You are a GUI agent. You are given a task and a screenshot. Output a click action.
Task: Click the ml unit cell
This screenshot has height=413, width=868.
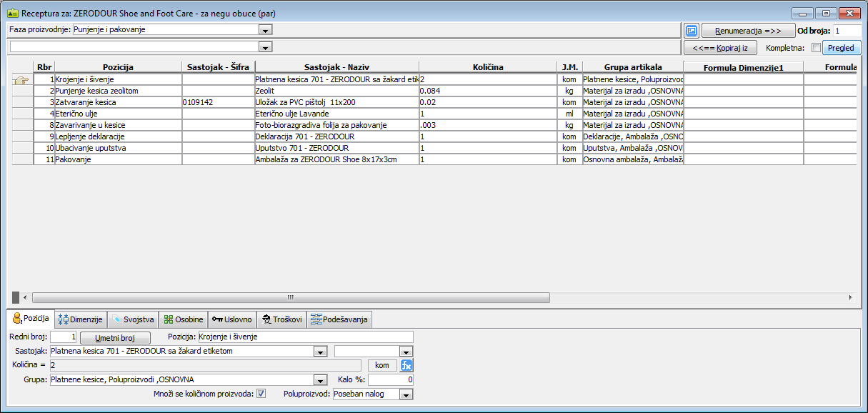click(x=569, y=114)
